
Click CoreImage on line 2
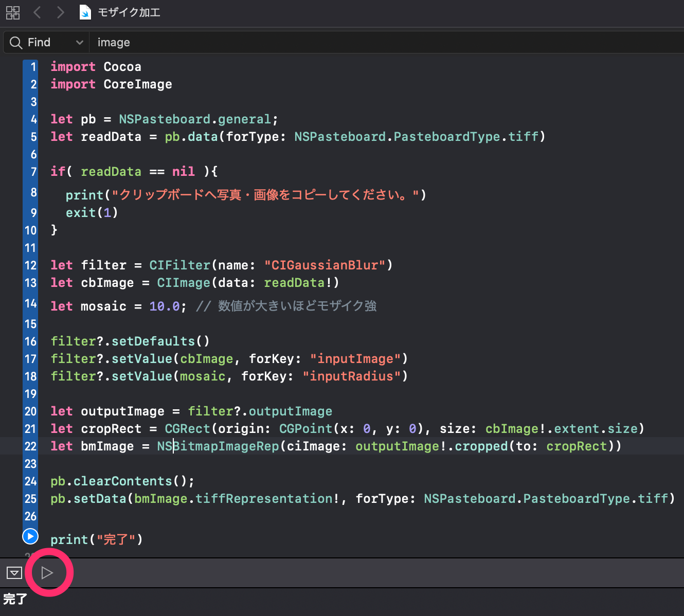(138, 84)
